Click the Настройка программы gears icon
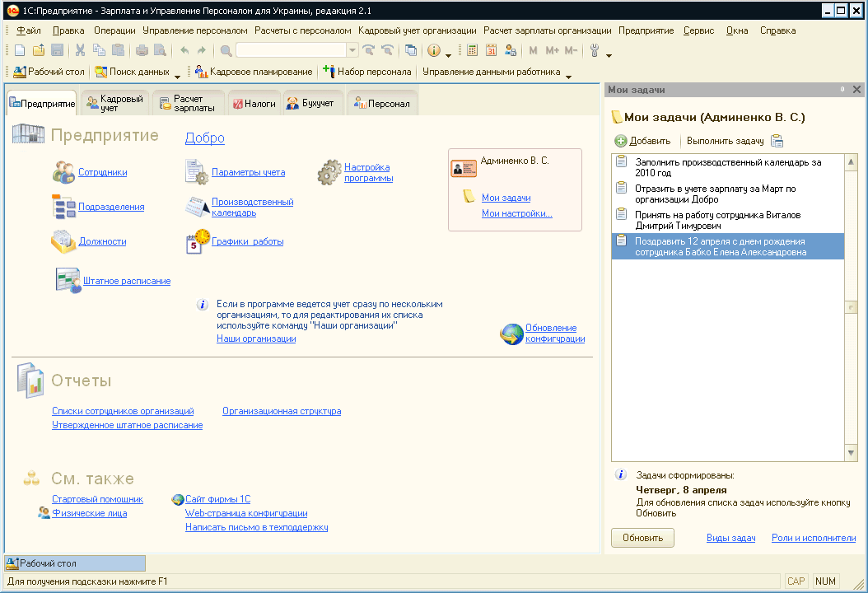This screenshot has width=868, height=593. 329,172
